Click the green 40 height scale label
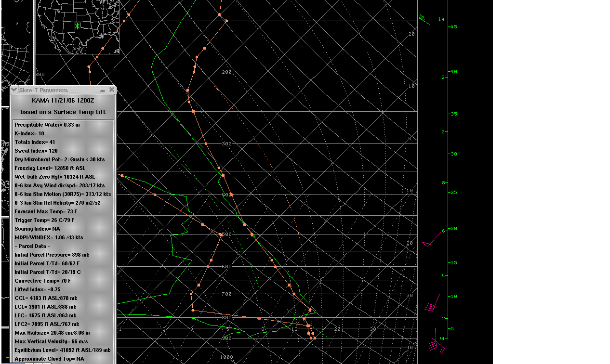Image resolution: width=610 pixels, height=364 pixels. coord(454,72)
